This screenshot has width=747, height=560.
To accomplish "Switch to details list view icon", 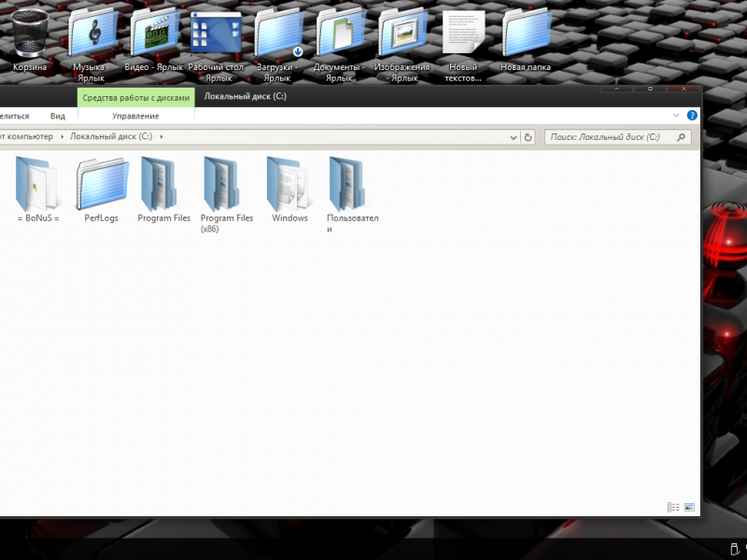I will point(673,507).
